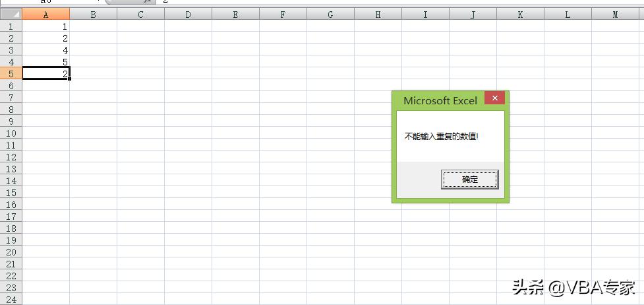The width and height of the screenshot is (644, 305).
Task: Select column M header
Action: pos(615,15)
